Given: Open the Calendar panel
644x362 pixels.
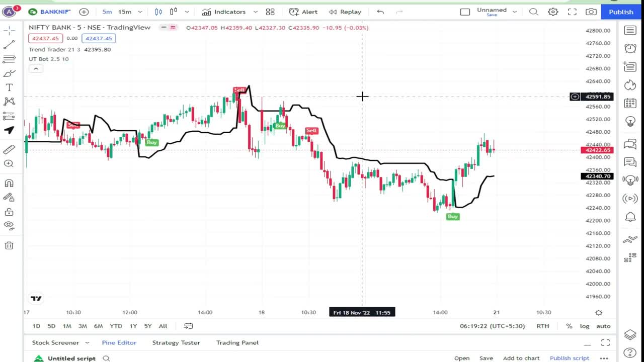Looking at the screenshot, I should (x=630, y=103).
